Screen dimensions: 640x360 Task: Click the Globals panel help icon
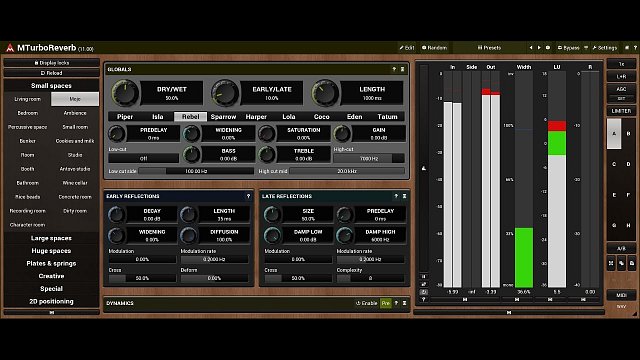pyautogui.click(x=394, y=69)
